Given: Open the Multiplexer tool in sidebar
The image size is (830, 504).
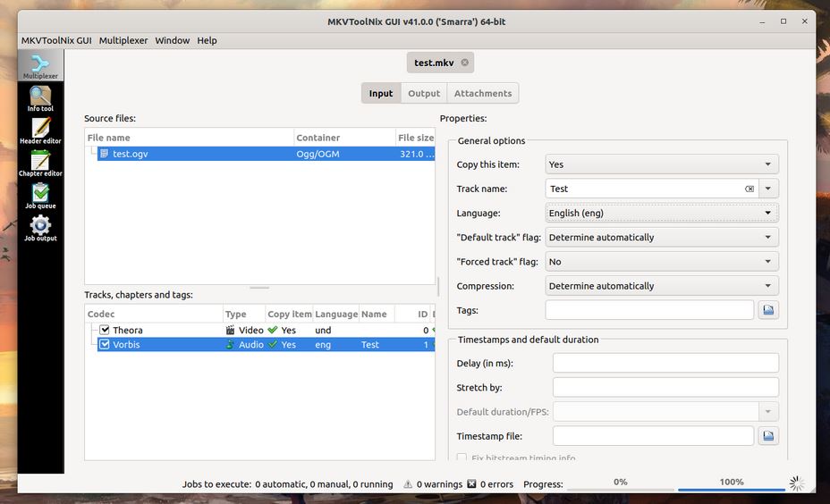Looking at the screenshot, I should coord(40,65).
